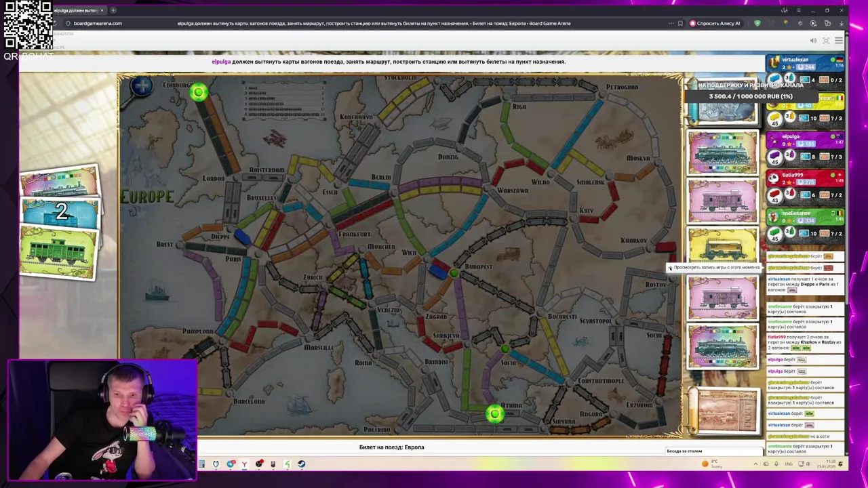
Task: Open snellesanne player name link
Action: coord(795,213)
